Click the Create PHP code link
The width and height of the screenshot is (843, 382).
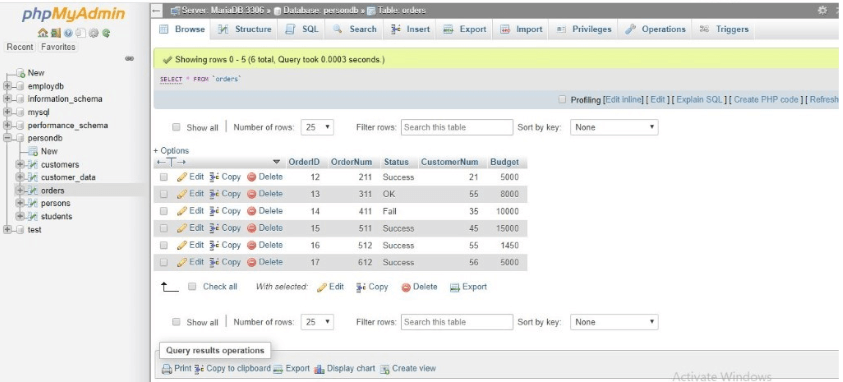pyautogui.click(x=766, y=99)
